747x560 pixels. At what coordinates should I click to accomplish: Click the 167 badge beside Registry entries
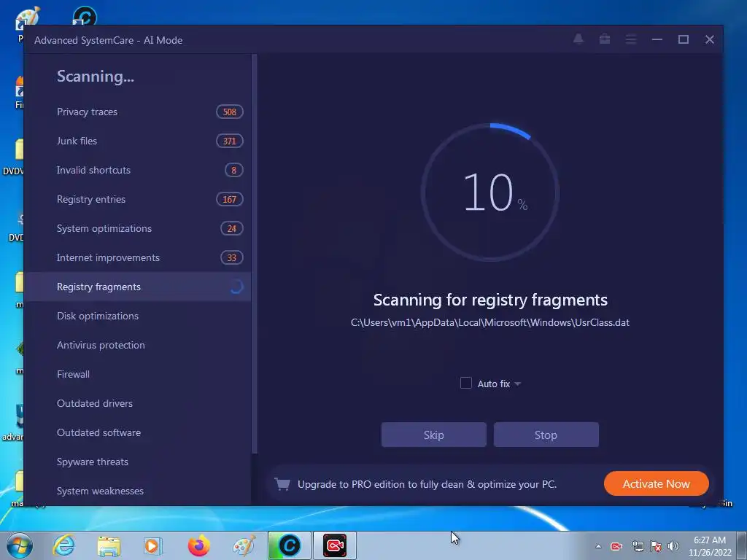[x=230, y=199]
